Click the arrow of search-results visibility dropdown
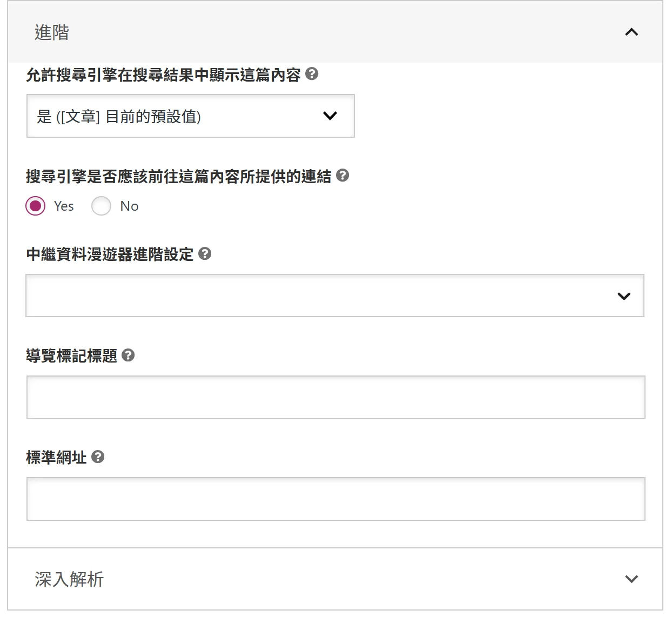Viewport: 672px width, 617px height. [x=330, y=116]
